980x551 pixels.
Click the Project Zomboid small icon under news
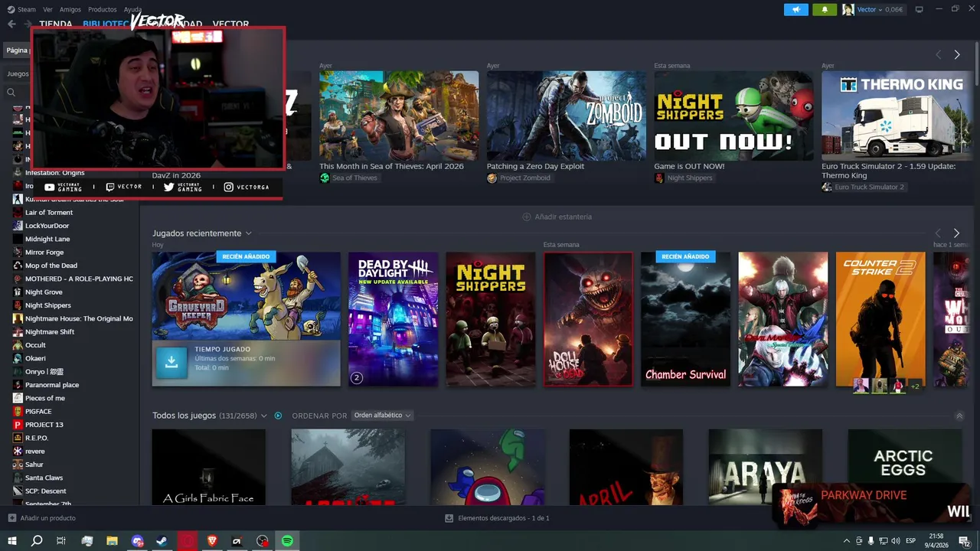492,178
